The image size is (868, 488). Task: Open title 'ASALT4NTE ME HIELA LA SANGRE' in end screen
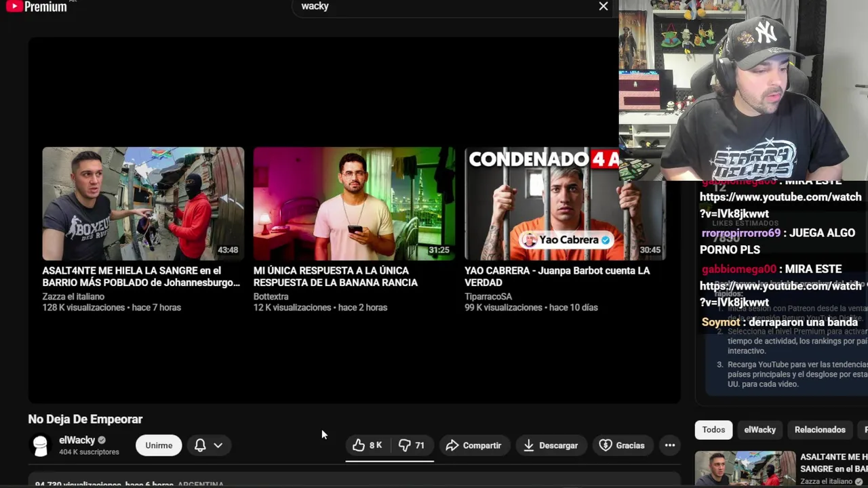[141, 277]
